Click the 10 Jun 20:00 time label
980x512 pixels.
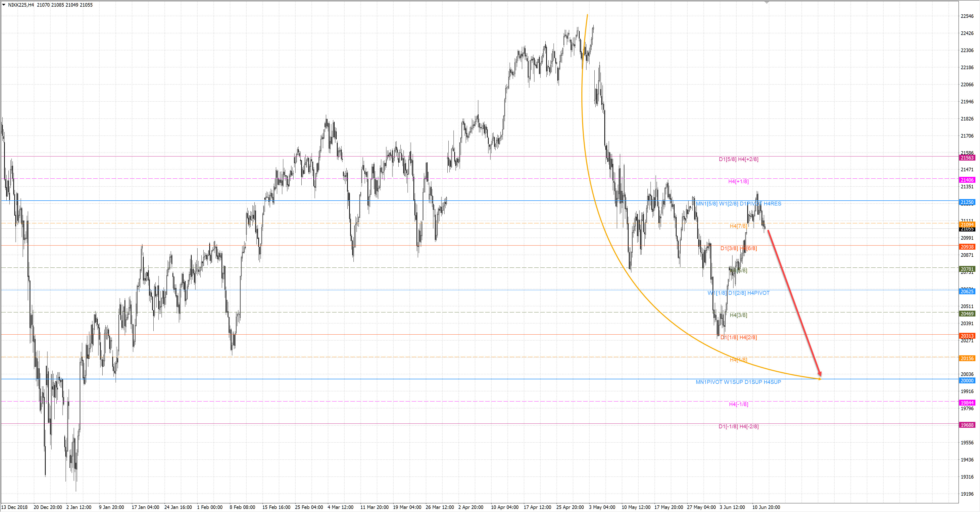[x=766, y=507]
